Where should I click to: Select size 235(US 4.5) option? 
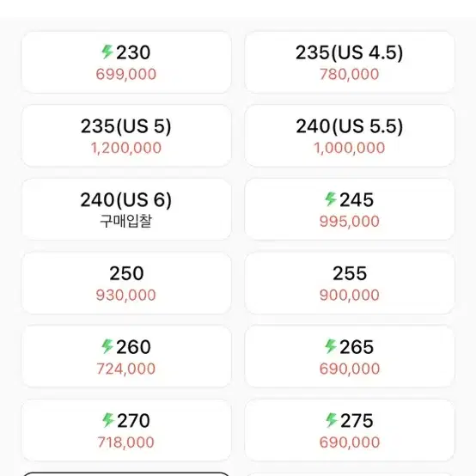tap(350, 62)
